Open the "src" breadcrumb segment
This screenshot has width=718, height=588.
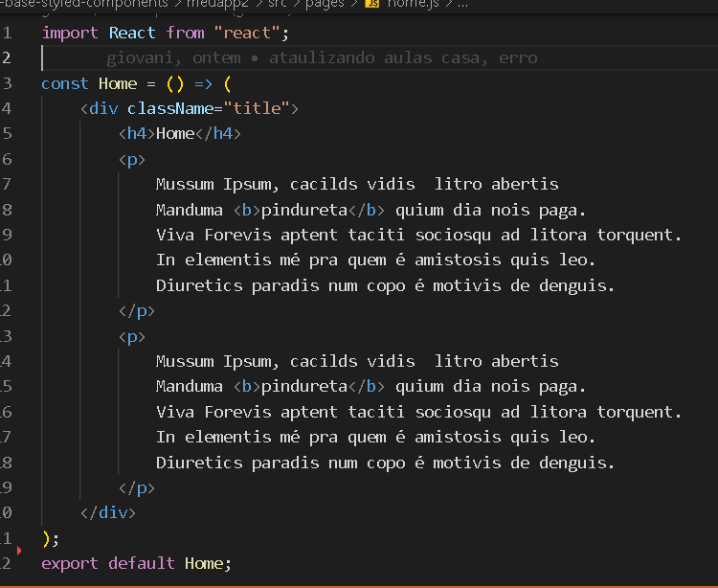(x=277, y=4)
